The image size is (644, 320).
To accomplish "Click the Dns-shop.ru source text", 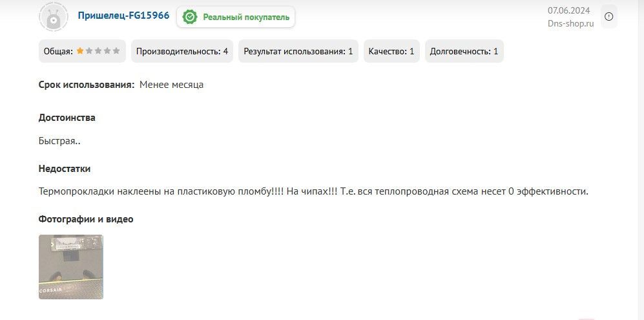I will 571,24.
